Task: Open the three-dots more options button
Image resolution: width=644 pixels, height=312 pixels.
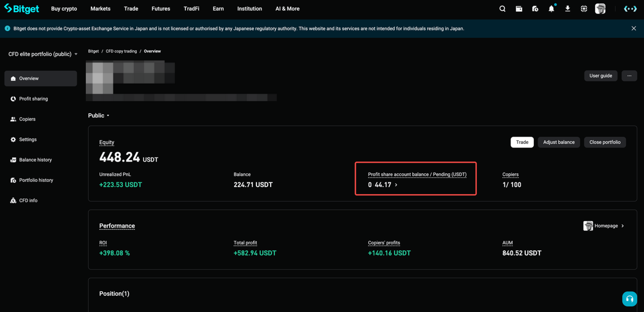Action: pos(629,76)
